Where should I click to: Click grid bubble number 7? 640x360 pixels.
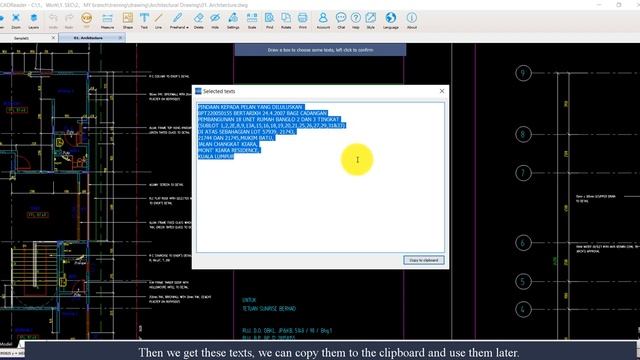tap(523, 173)
